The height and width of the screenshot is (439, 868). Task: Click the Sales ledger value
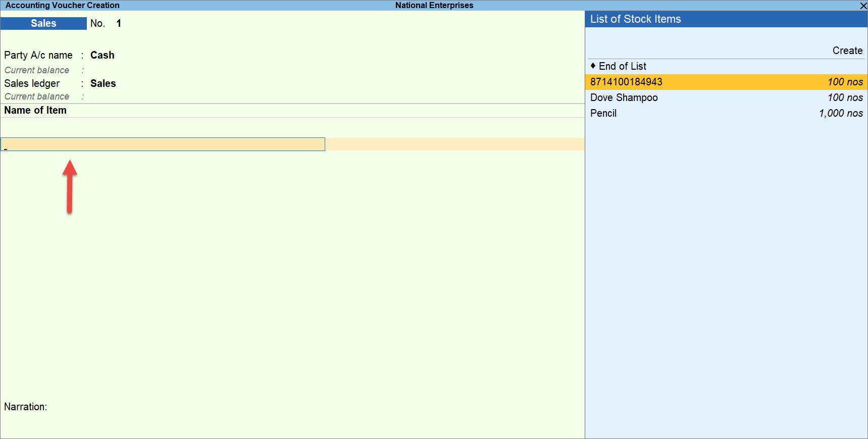click(x=103, y=83)
